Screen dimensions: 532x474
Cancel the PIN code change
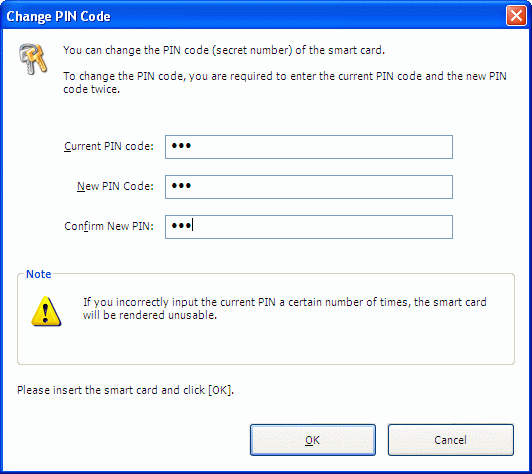pyautogui.click(x=451, y=440)
